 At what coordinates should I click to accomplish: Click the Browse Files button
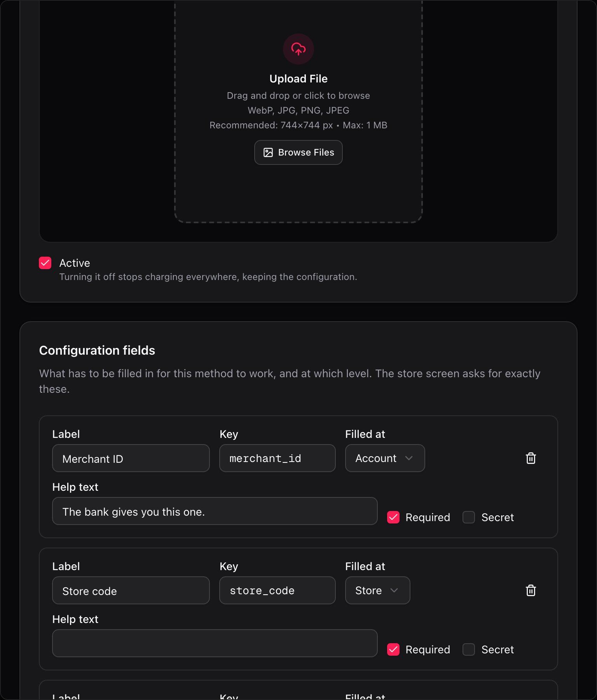tap(298, 152)
